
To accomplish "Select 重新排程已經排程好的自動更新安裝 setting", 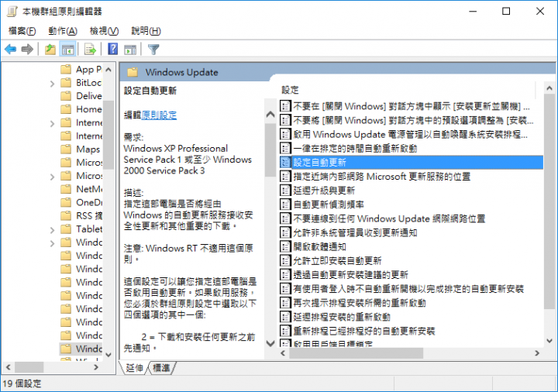I will coord(364,331).
